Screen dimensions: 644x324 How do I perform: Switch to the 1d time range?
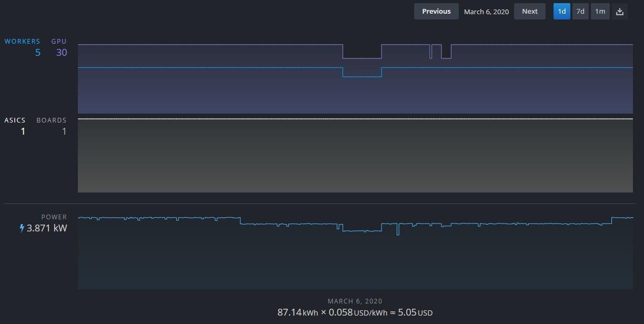click(x=561, y=12)
